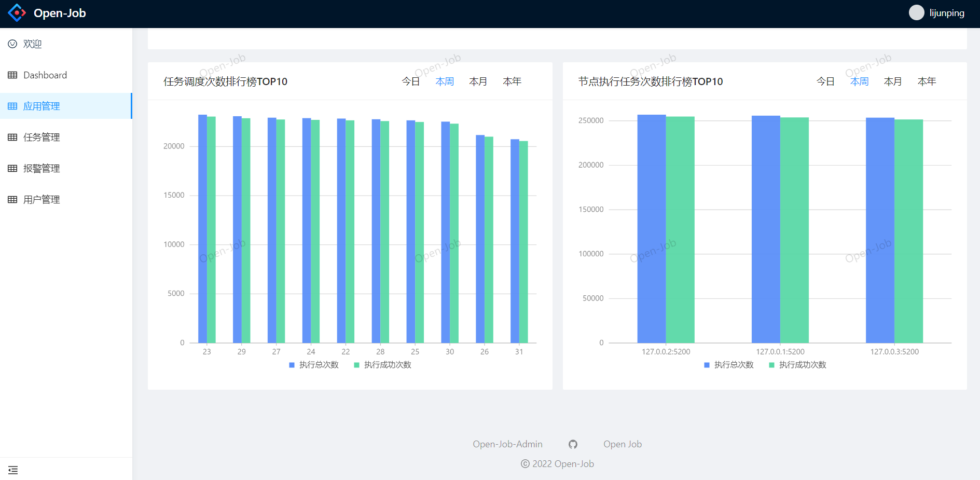
Task: Click the 250000 y-axis label
Action: (591, 120)
